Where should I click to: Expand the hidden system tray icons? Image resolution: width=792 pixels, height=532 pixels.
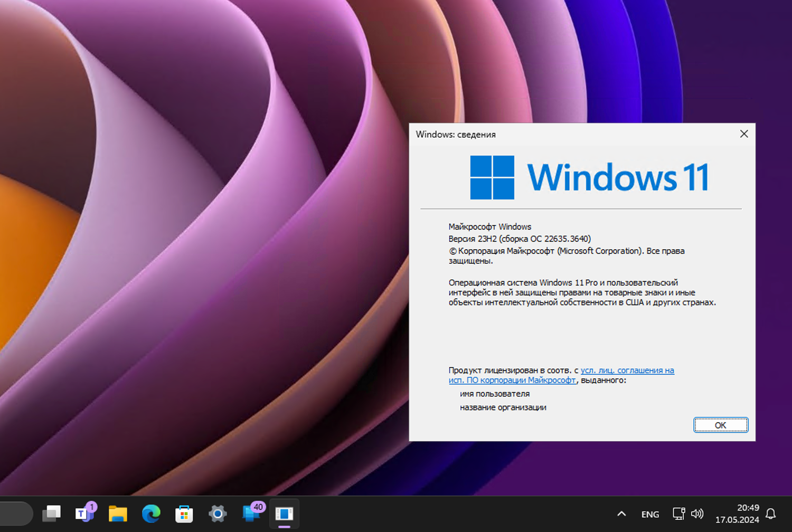[621, 514]
